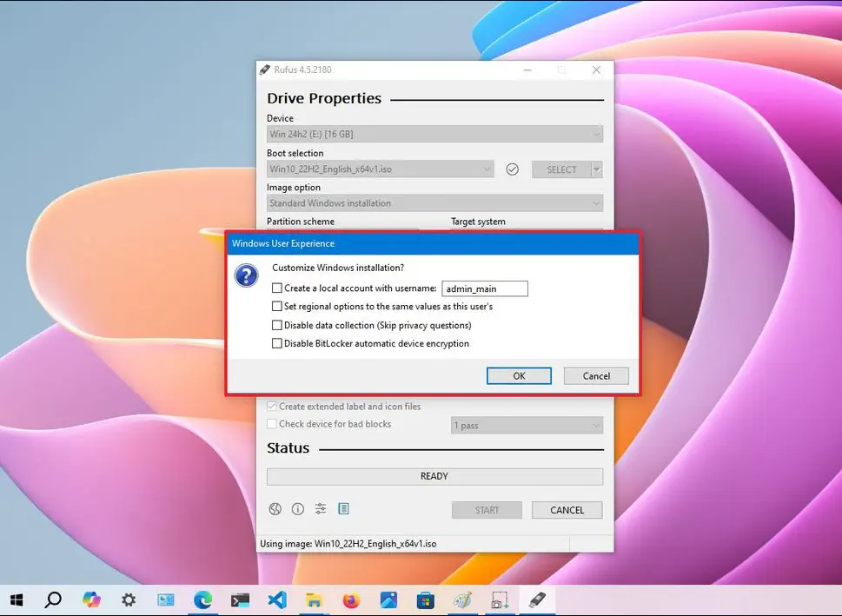The image size is (842, 616).
Task: Launch Firefox from the taskbar
Action: pyautogui.click(x=351, y=599)
